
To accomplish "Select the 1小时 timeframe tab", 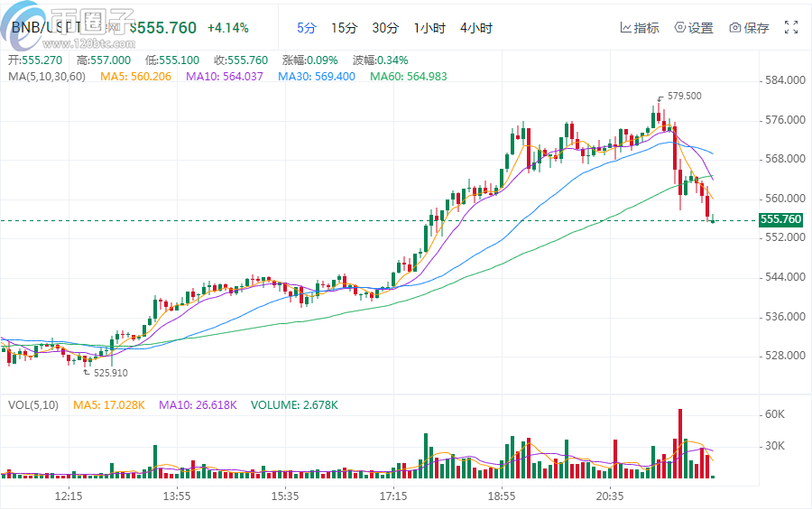I will point(429,28).
